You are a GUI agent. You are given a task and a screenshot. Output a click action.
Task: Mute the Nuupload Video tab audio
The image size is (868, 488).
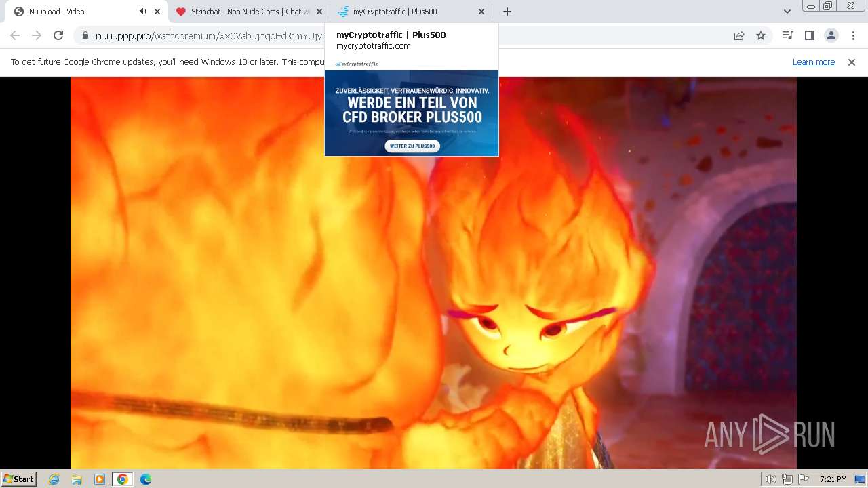click(143, 12)
